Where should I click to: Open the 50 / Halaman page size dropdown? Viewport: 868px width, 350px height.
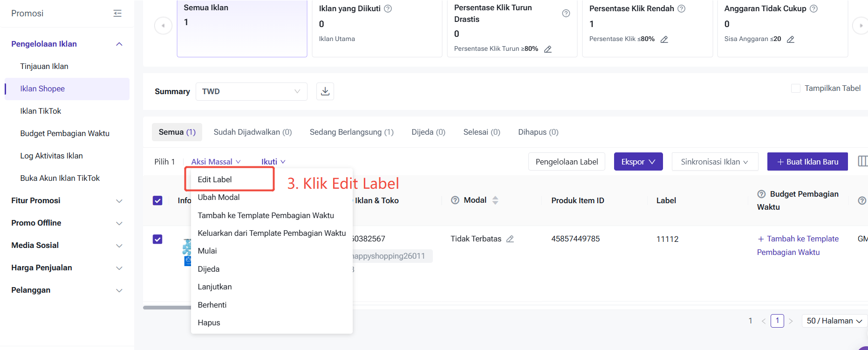834,321
